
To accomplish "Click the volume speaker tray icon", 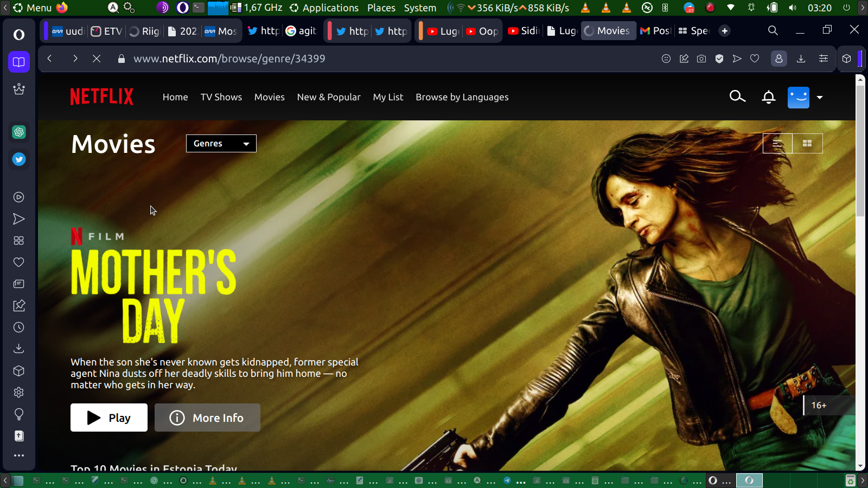I will click(793, 8).
